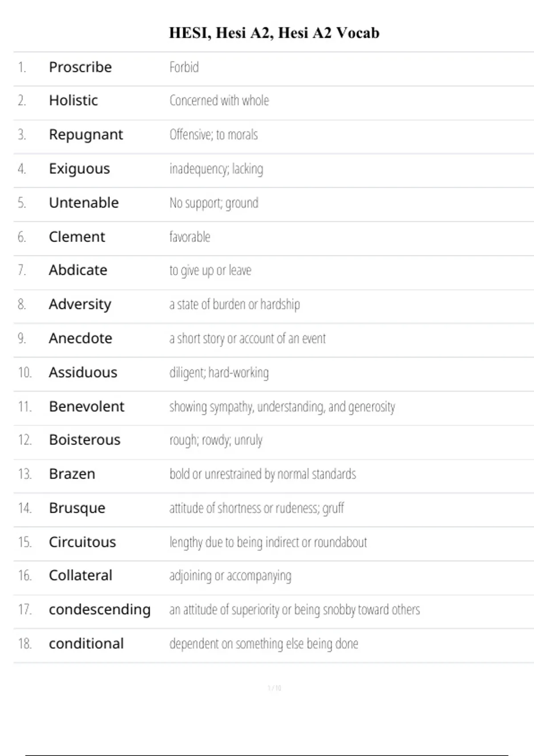Select the word "Holistic"
This screenshot has height=756, width=534.
pos(73,101)
